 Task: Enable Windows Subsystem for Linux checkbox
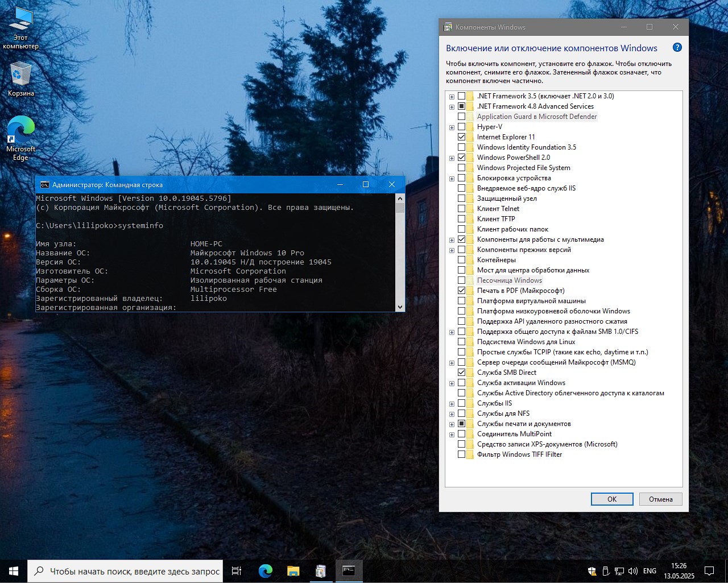(x=461, y=342)
